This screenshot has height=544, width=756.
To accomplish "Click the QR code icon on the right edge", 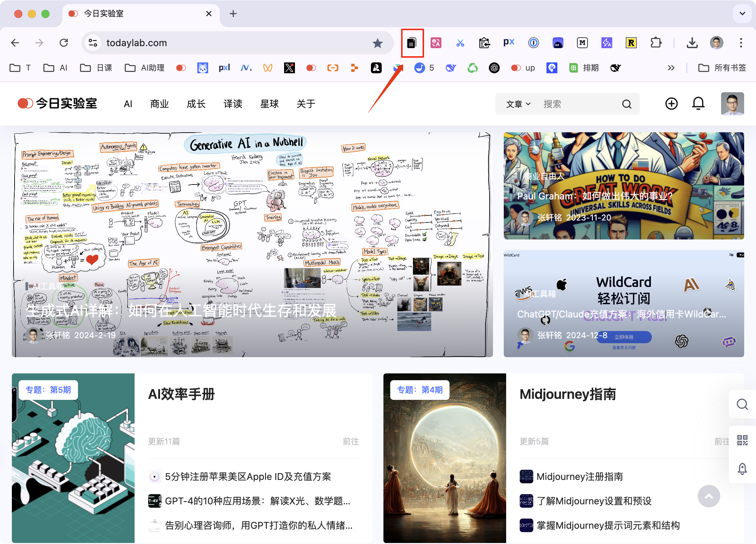I will click(x=742, y=440).
